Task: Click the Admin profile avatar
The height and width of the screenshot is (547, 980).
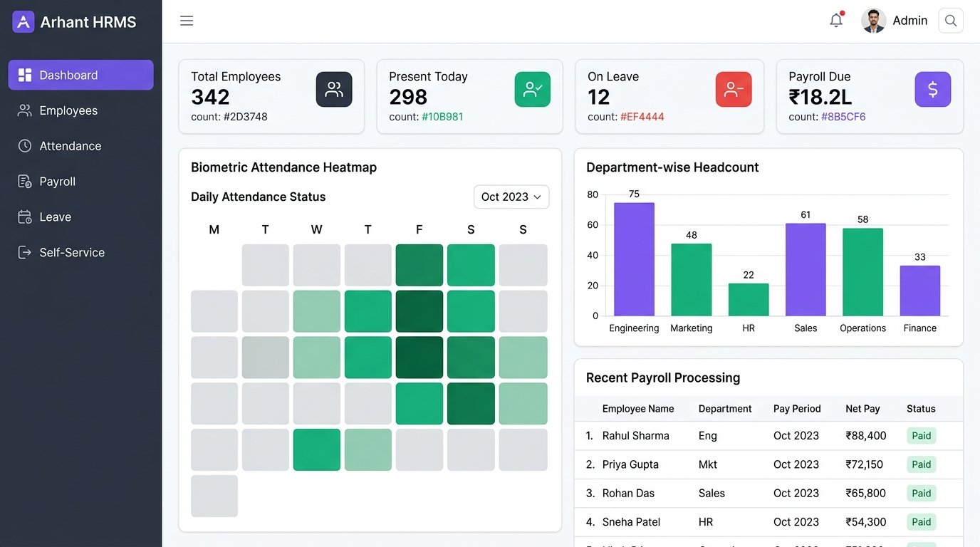Action: tap(873, 21)
